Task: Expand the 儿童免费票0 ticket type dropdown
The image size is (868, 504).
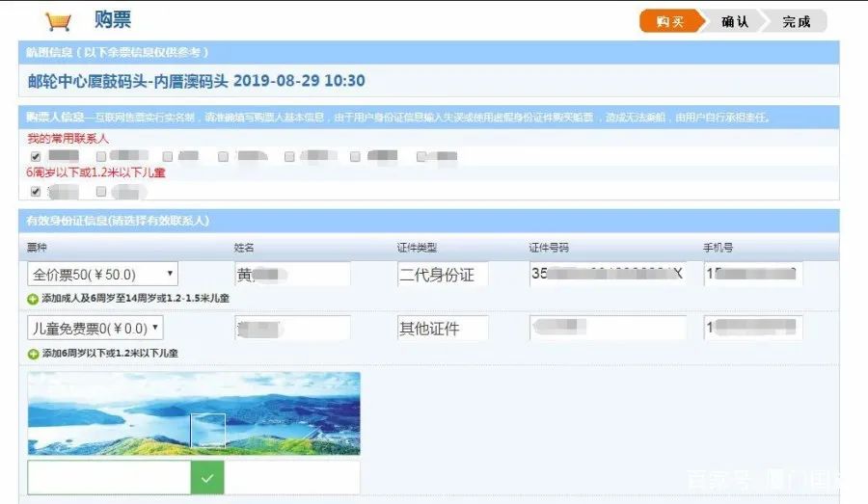Action: [95, 329]
